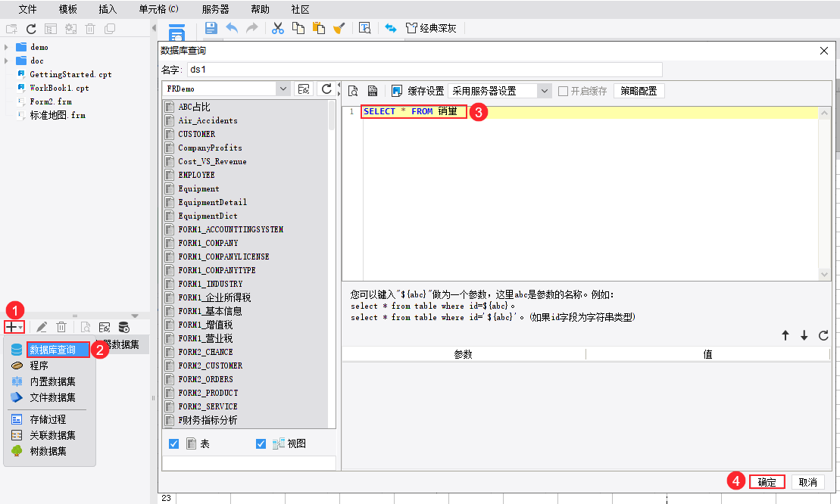Select the 财务指标分析 table
Screen dimensions: 840x504
coord(208,420)
